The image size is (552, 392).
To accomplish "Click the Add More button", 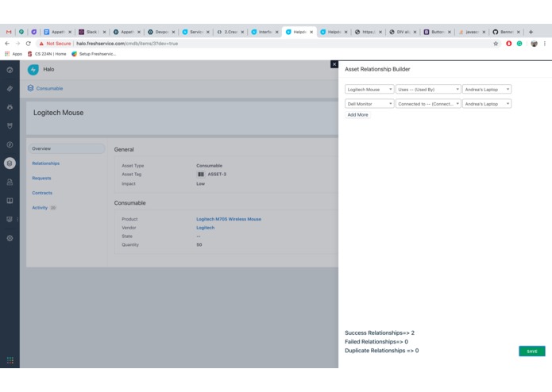I will pyautogui.click(x=357, y=115).
